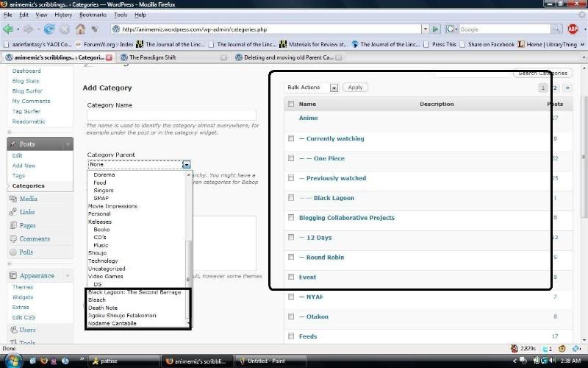Image resolution: width=588 pixels, height=368 pixels.
Task: Launch Firefox from the quick launch bar
Action: pos(44,361)
